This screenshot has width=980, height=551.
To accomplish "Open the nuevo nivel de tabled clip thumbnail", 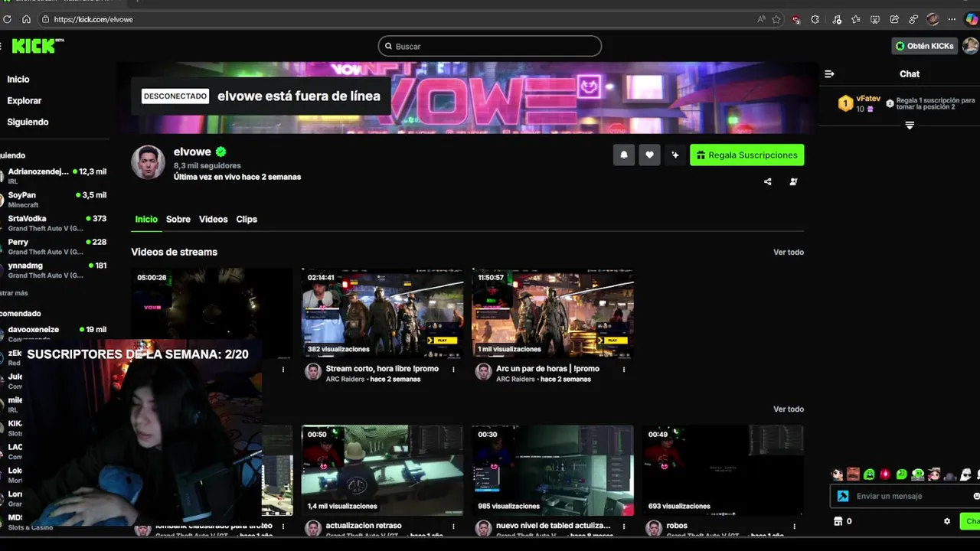I will tap(553, 470).
